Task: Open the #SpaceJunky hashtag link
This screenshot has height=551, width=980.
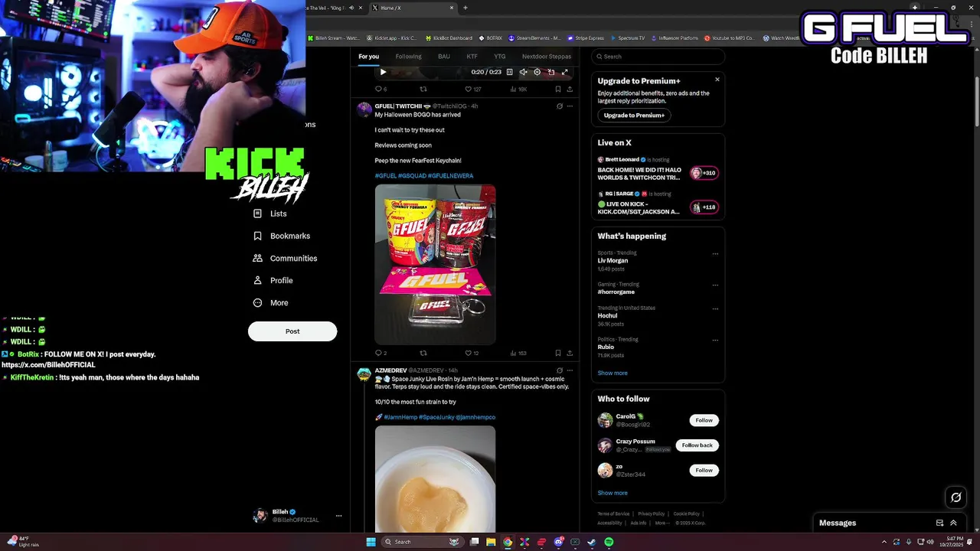Action: 436,417
